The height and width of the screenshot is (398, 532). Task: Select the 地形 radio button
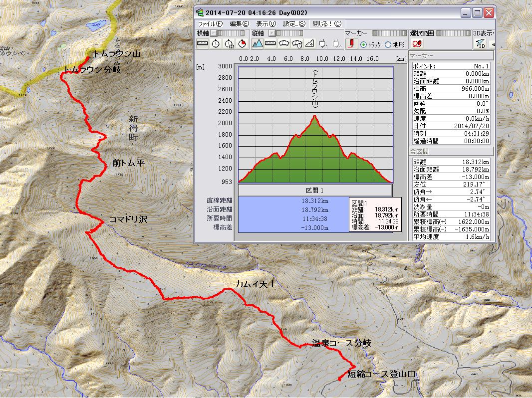tap(388, 45)
